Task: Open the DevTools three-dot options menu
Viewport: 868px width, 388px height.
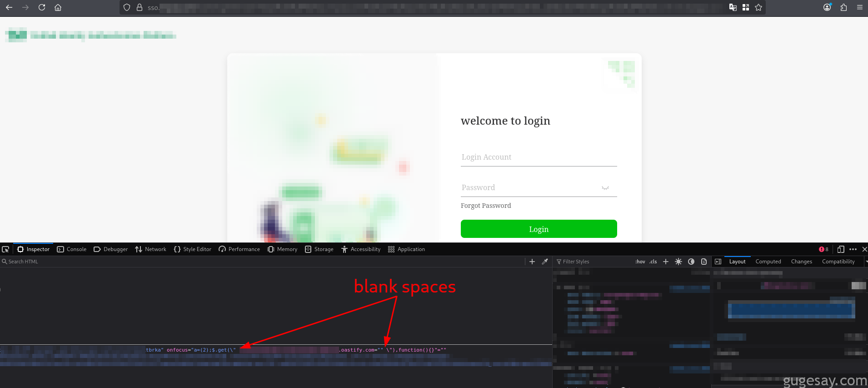Action: 853,249
